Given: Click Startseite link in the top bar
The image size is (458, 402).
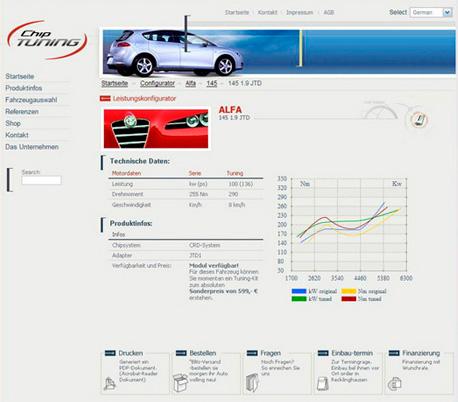Looking at the screenshot, I should click(237, 12).
